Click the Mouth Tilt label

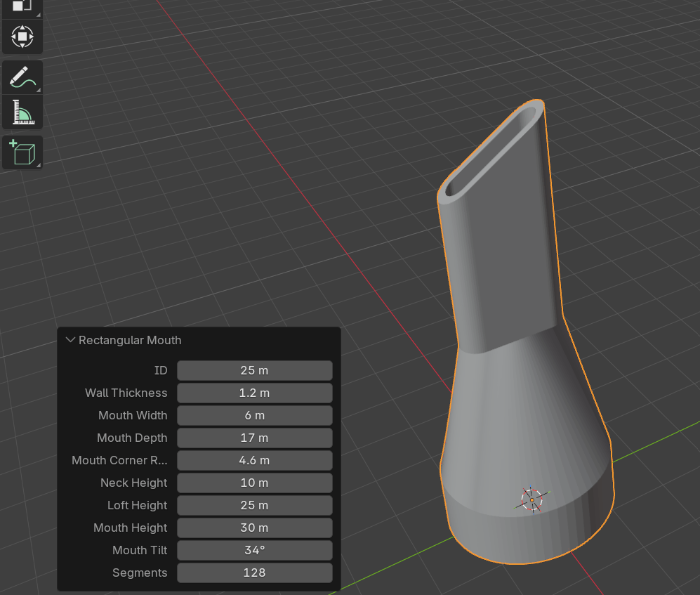[140, 550]
